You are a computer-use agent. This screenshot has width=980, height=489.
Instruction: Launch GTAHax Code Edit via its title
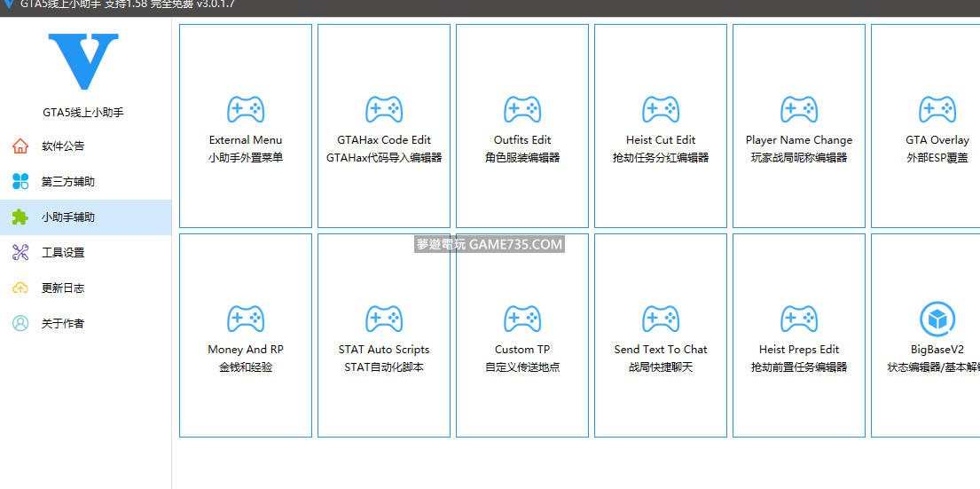384,140
